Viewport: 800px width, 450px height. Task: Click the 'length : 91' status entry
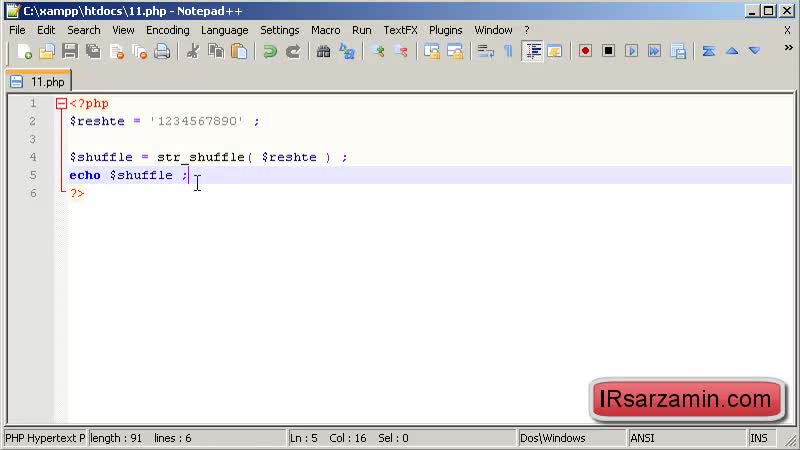[x=116, y=438]
